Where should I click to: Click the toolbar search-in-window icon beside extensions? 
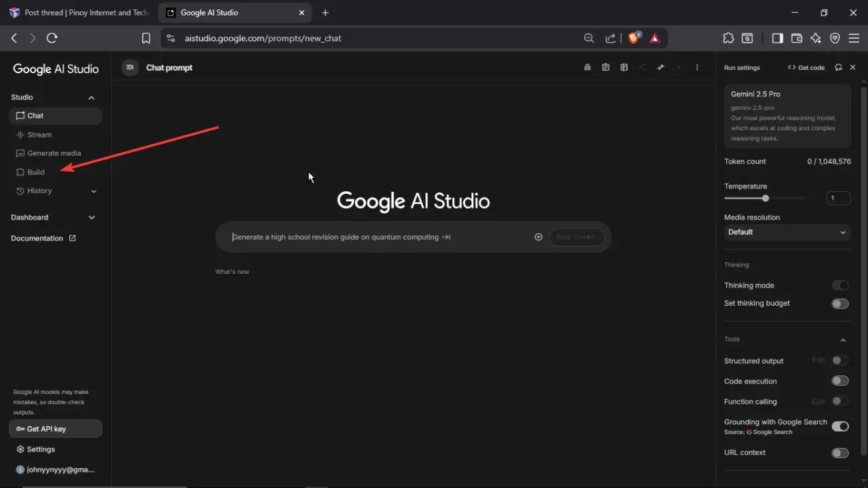pyautogui.click(x=747, y=39)
